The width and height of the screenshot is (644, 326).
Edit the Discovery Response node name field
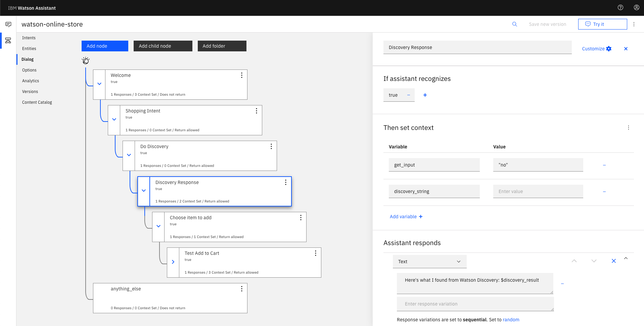pos(477,47)
